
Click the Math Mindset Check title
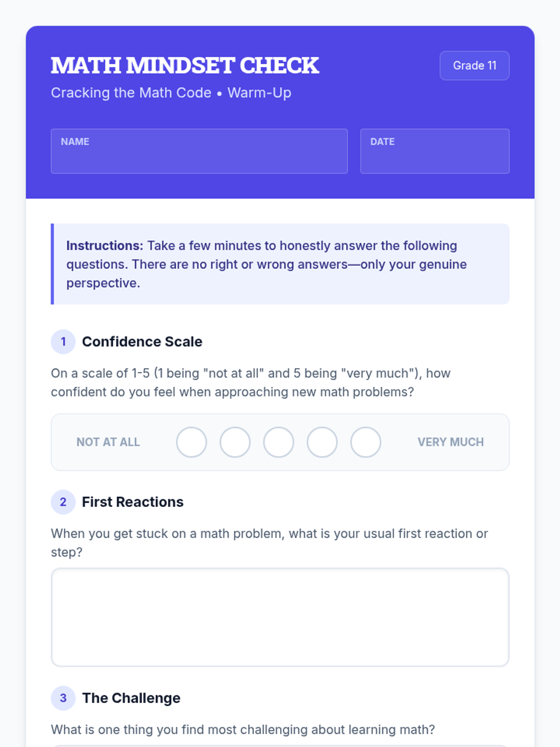(185, 65)
